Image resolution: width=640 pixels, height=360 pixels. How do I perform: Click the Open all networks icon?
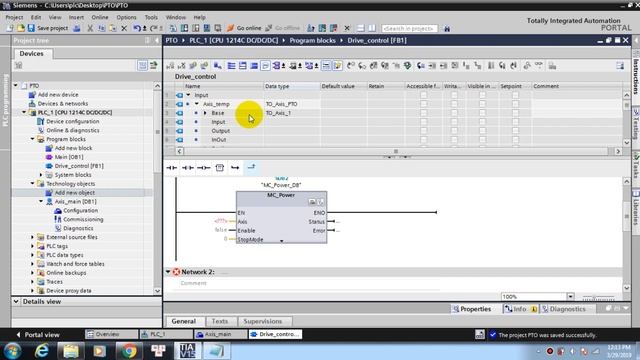click(x=231, y=66)
